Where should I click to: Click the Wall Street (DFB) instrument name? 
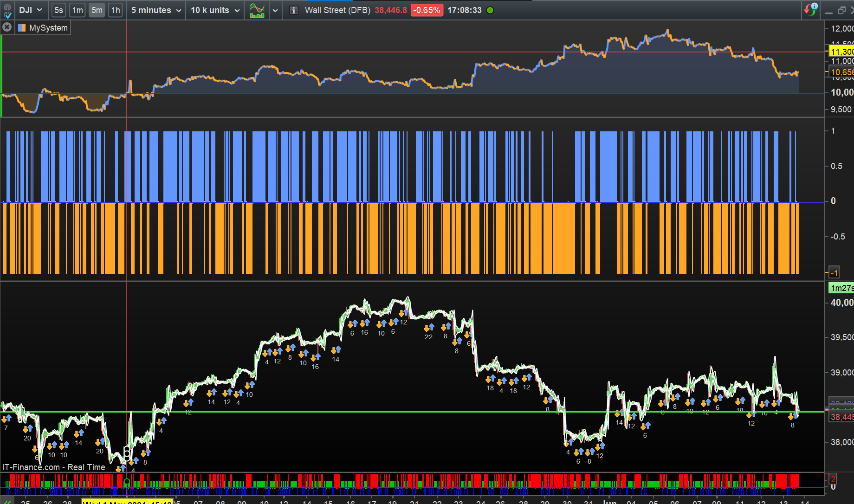coord(337,10)
